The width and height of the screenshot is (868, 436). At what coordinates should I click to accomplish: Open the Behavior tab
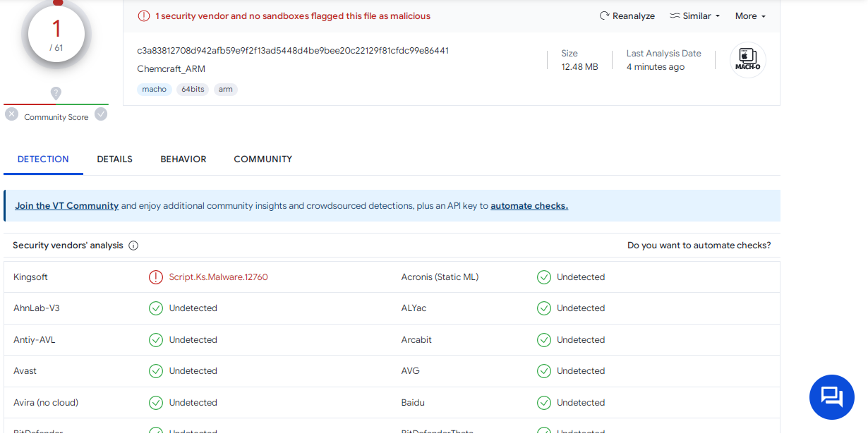coord(183,159)
